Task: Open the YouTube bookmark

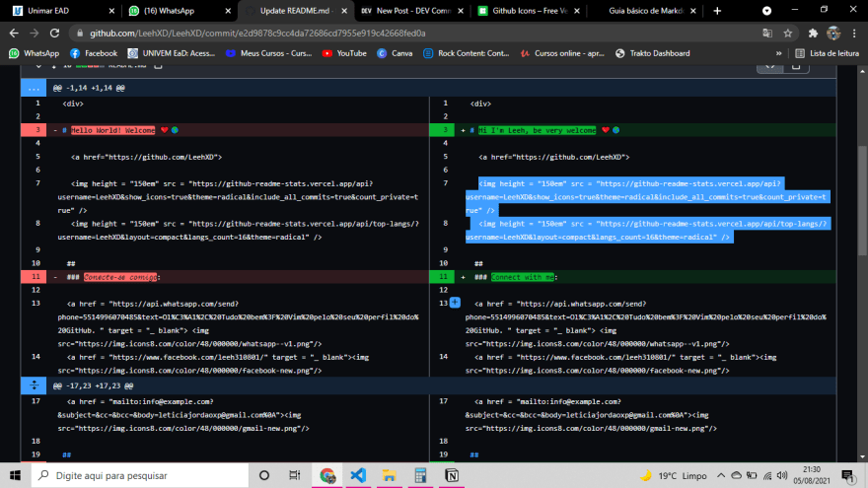Action: pos(344,53)
